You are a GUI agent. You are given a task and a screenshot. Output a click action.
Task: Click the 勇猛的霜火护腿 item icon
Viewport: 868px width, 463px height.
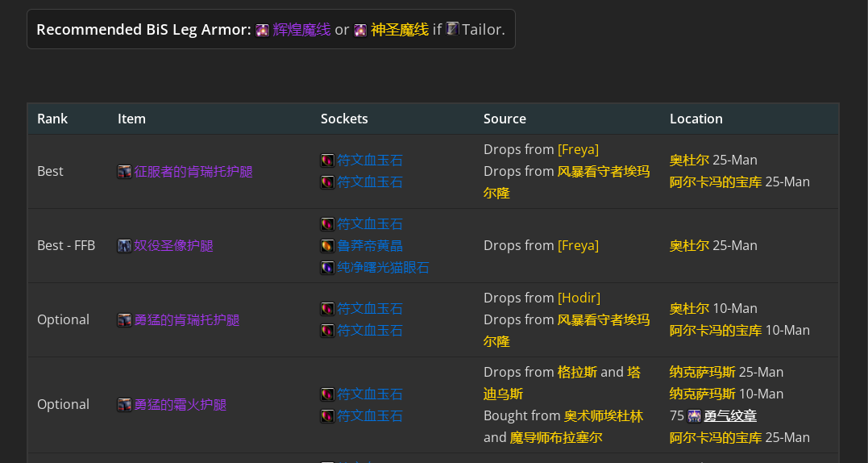pos(125,405)
